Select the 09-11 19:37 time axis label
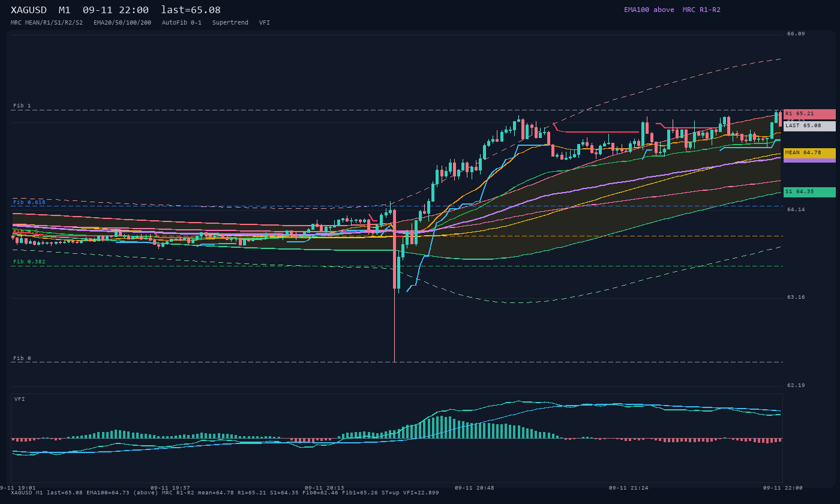 click(x=170, y=488)
